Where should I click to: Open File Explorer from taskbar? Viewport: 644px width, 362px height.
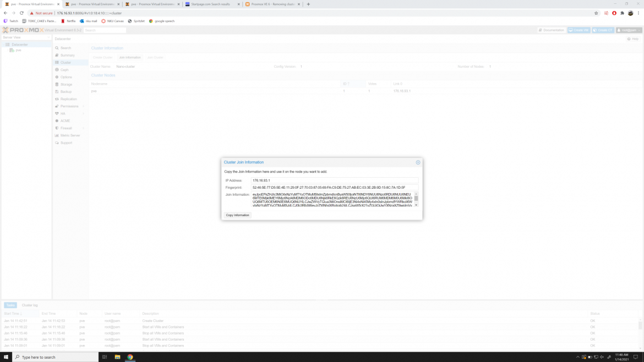pos(117,357)
